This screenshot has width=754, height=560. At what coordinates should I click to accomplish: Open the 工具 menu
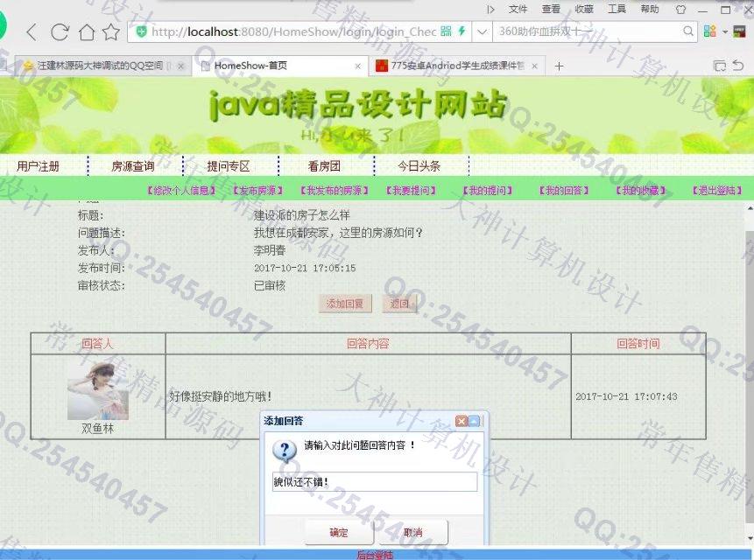coord(617,9)
